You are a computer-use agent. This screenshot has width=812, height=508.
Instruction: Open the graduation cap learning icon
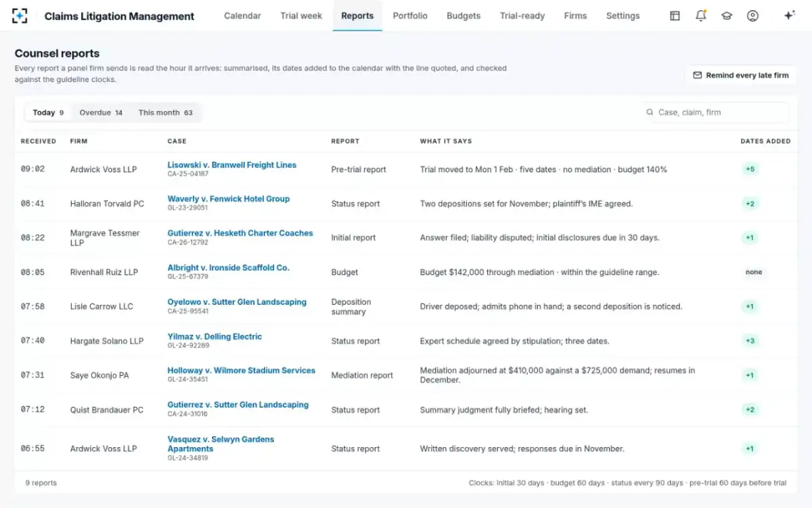point(727,16)
